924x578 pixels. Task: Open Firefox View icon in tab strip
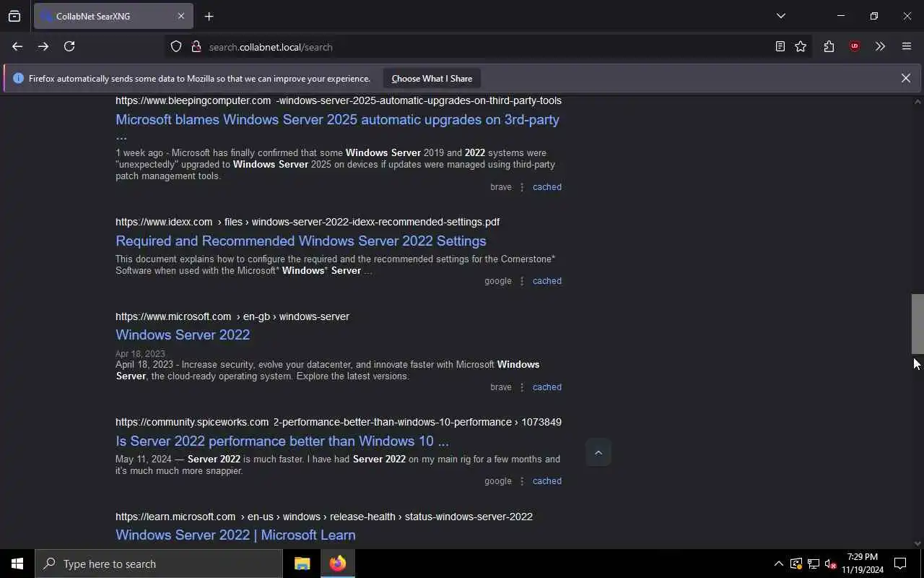coord(14,16)
